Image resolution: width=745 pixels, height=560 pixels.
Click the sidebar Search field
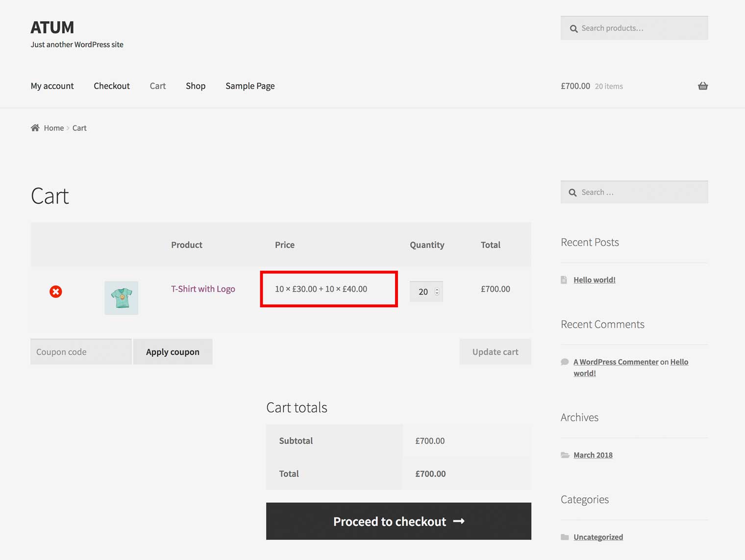point(637,193)
